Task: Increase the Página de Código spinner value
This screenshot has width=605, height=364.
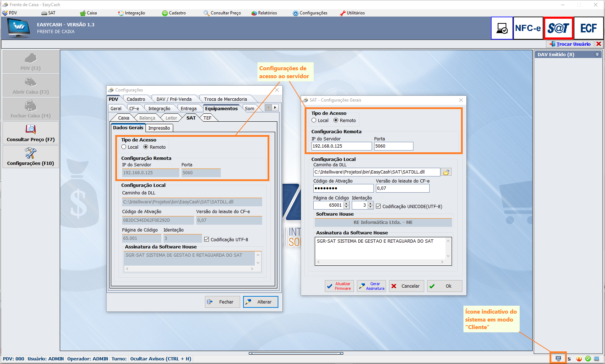Action: pyautogui.click(x=346, y=203)
